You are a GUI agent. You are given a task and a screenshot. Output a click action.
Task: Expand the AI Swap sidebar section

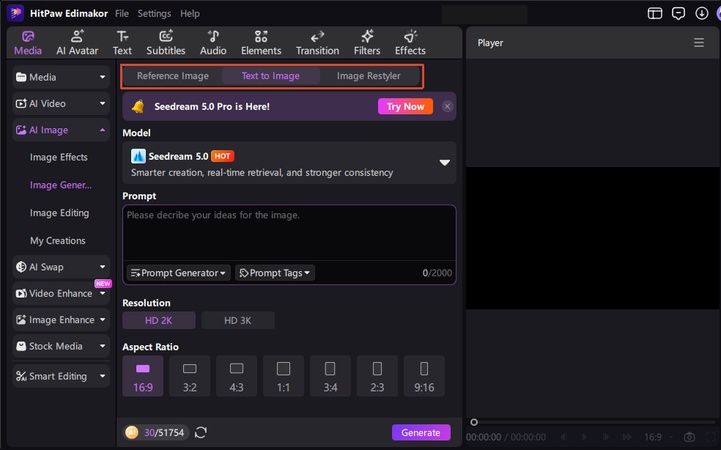pos(61,267)
